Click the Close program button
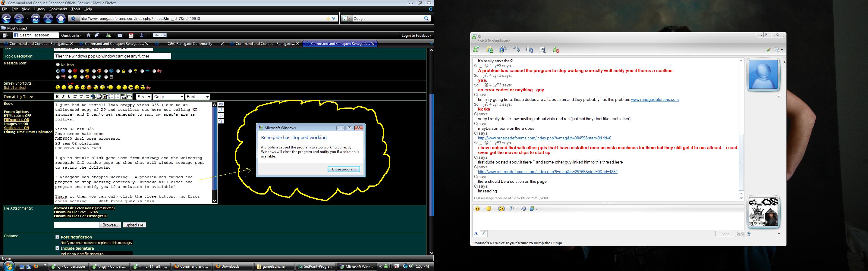This screenshot has height=271, width=868. [x=343, y=169]
